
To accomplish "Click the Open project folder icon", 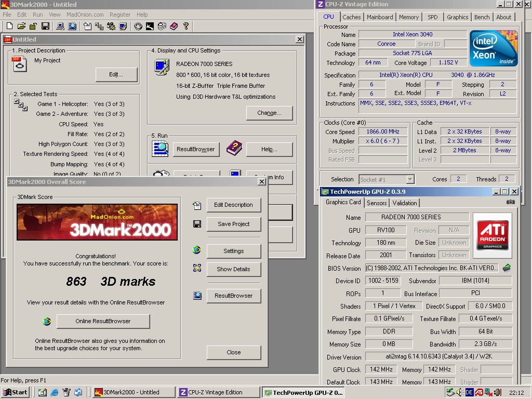I will click(21, 26).
